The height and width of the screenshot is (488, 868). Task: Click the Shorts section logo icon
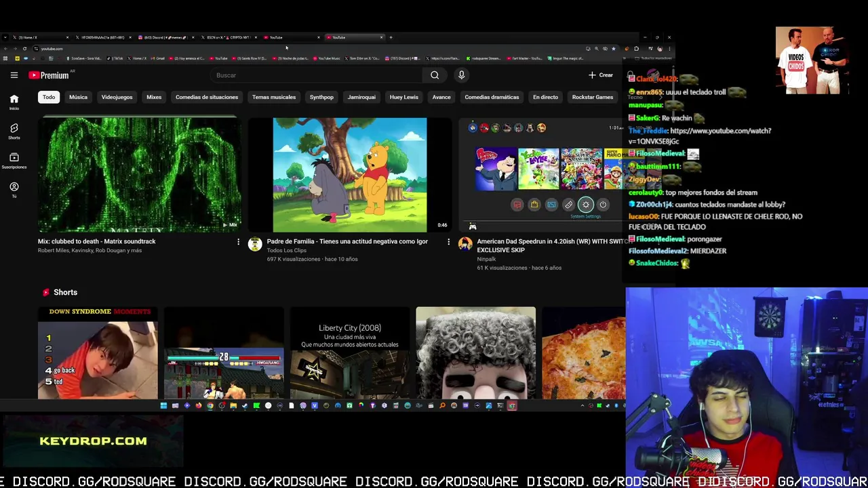point(46,292)
